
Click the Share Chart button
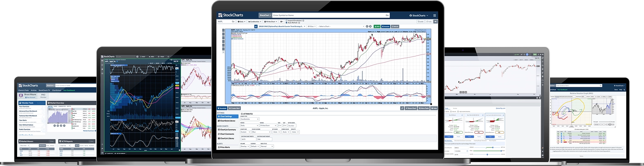(x=411, y=108)
